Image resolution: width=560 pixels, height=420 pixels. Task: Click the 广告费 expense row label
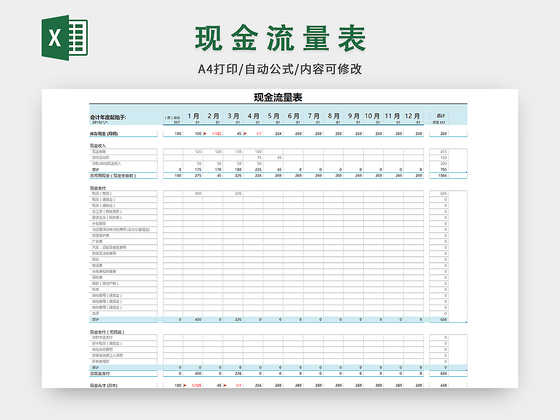click(x=97, y=242)
